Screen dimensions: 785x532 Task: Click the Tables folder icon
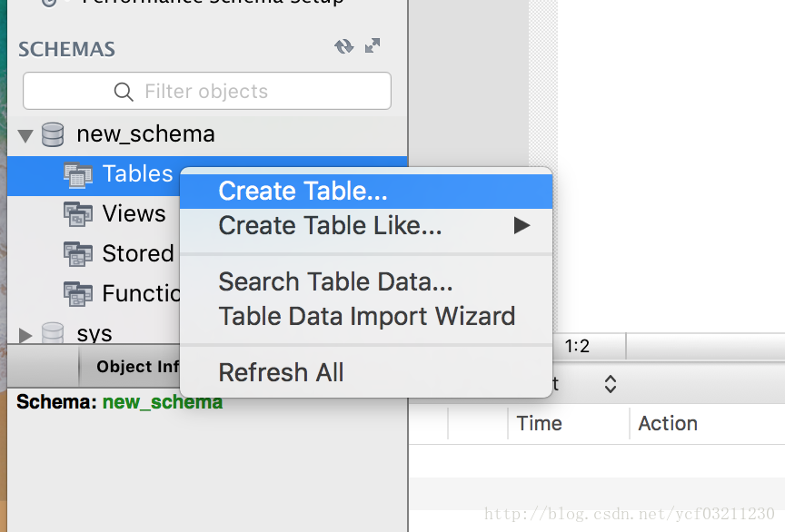click(x=77, y=174)
